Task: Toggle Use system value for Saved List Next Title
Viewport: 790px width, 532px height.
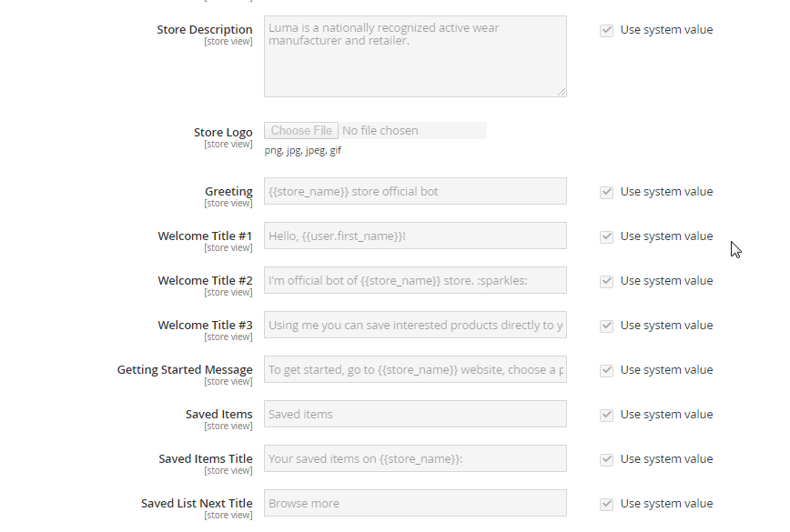Action: (x=606, y=504)
